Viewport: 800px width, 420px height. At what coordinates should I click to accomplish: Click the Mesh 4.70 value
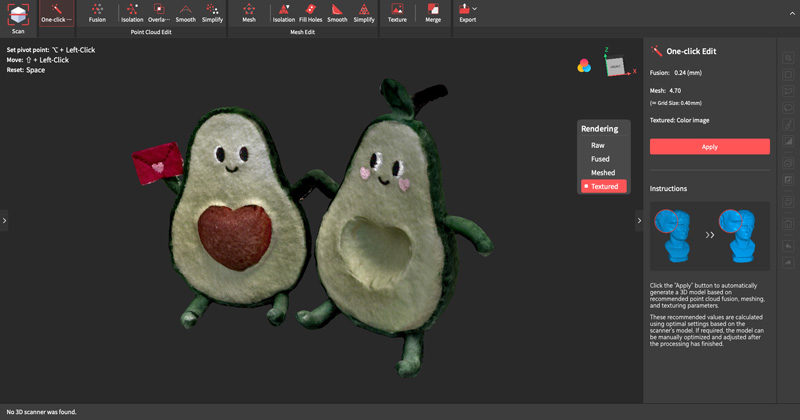[x=675, y=91]
